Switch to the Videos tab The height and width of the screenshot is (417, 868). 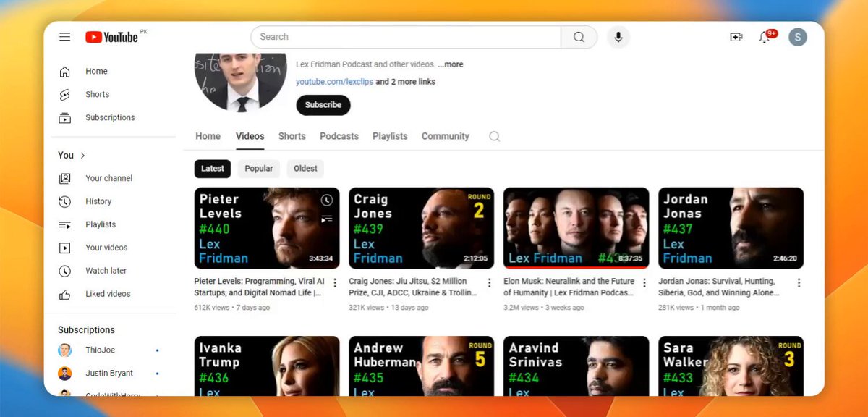tap(250, 136)
